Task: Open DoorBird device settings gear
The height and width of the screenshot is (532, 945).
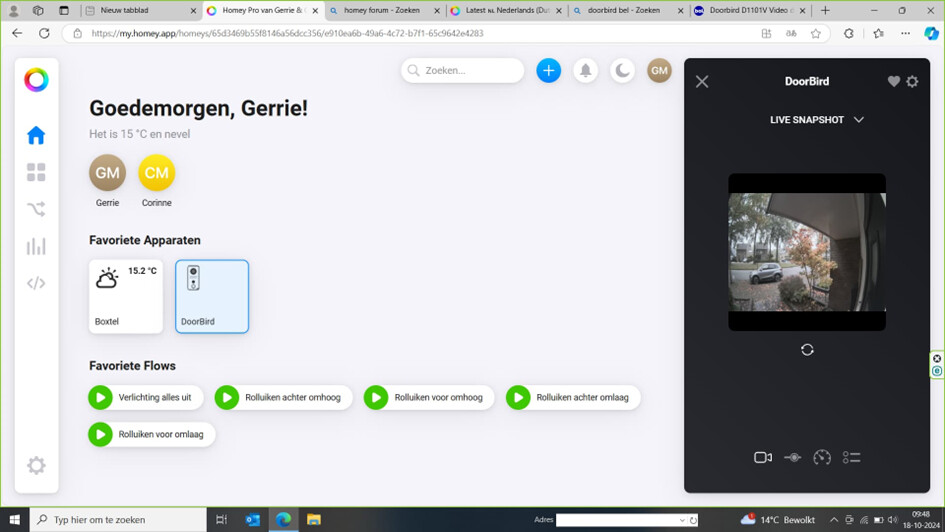Action: tap(912, 81)
